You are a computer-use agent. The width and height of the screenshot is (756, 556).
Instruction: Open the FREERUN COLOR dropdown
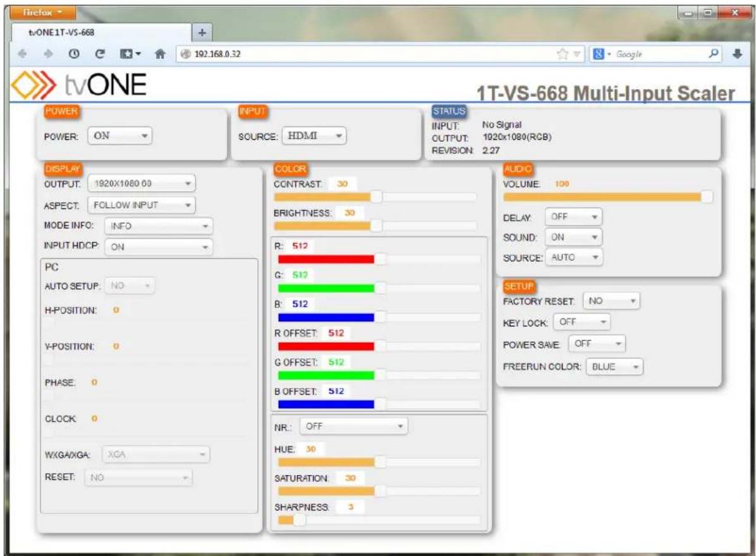(615, 366)
